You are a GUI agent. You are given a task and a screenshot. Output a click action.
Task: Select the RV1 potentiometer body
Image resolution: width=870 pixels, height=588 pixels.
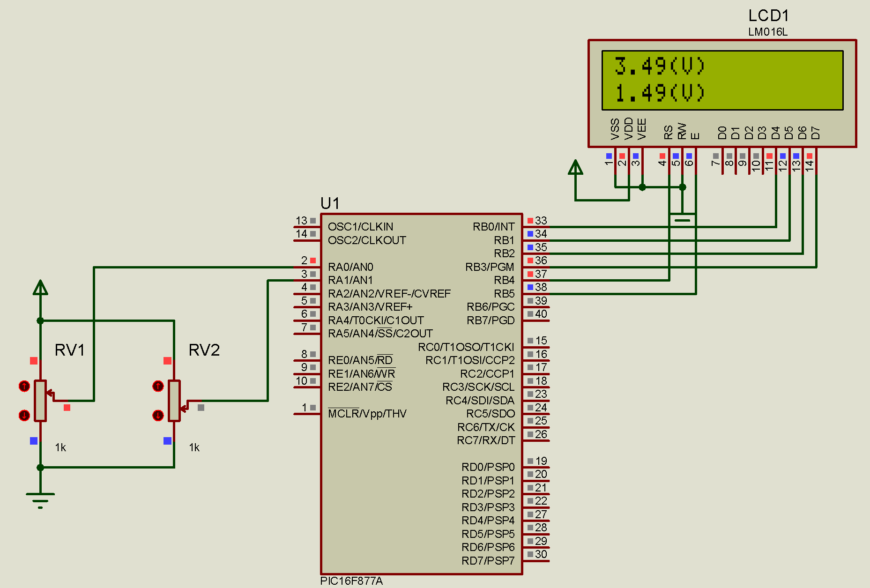pos(40,401)
